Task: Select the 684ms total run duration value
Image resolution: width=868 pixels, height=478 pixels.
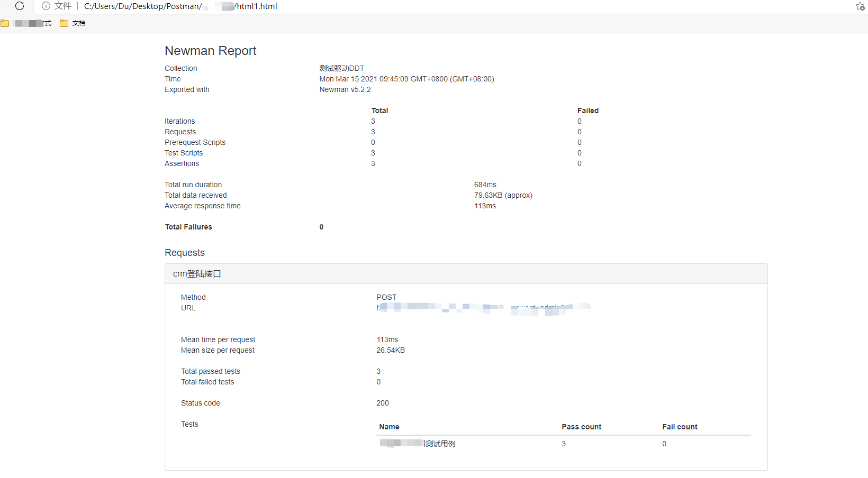Action: (485, 185)
